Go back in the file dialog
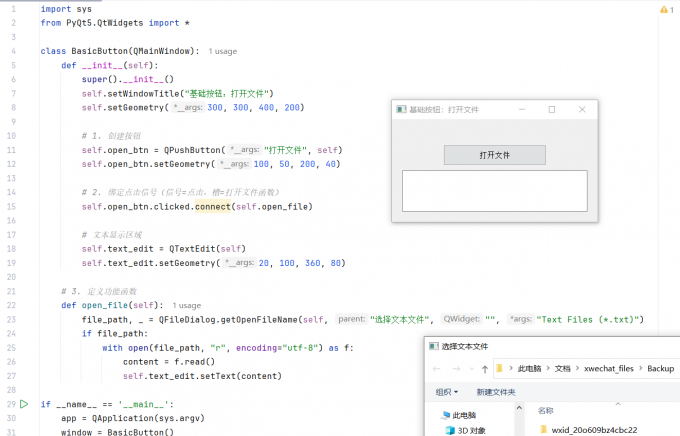680x436 pixels. (x=437, y=369)
